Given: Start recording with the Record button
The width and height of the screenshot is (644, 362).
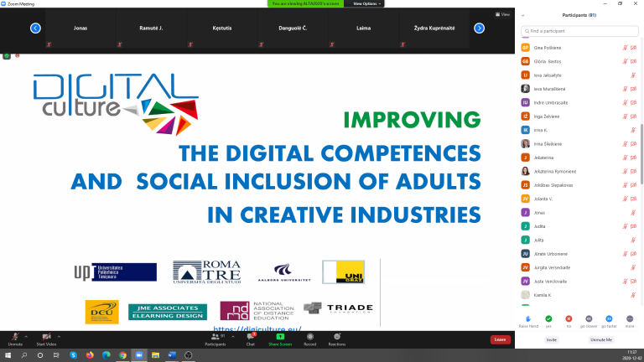Looking at the screenshot, I should click(x=309, y=339).
